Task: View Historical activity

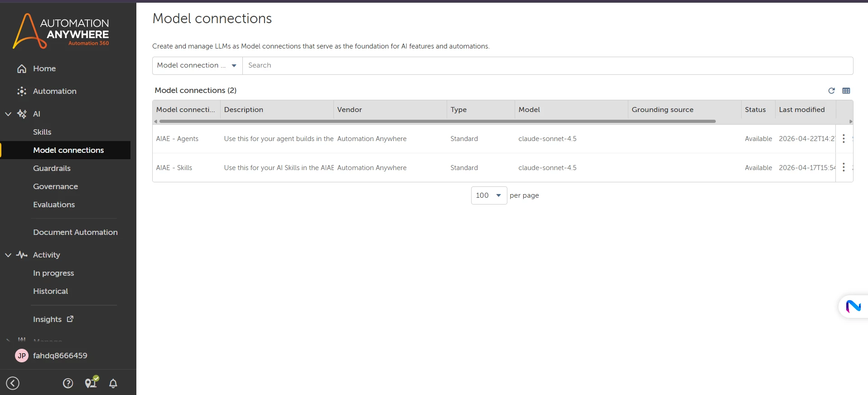Action: pos(50,291)
